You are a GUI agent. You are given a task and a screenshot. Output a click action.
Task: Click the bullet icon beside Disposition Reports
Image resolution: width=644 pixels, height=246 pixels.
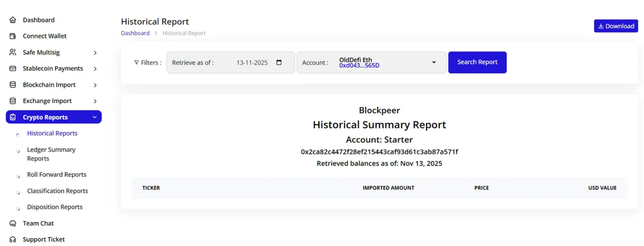18,209
